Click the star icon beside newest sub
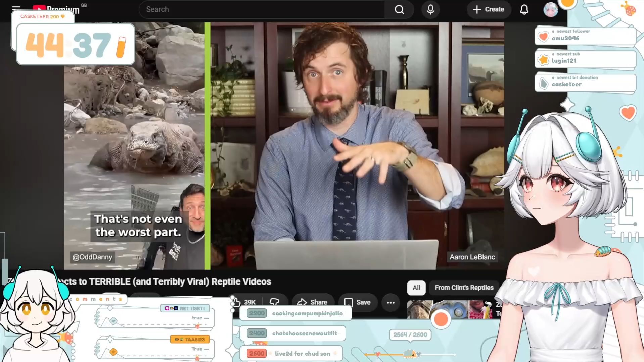 (543, 60)
